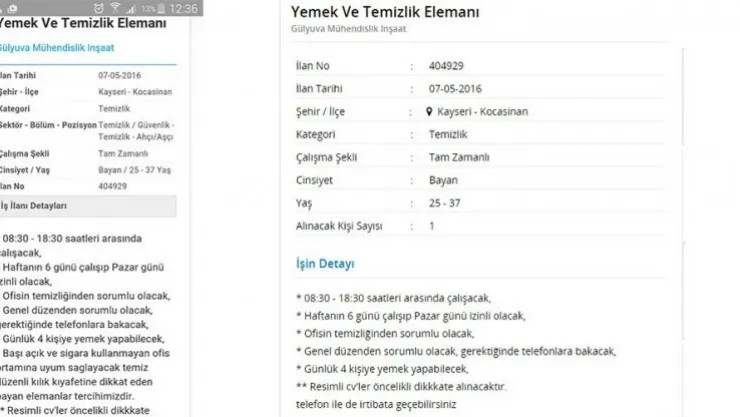Open Gülyuva Mühendislik İnşaat link in desktop view
Viewport: 740px width, 417px height.
click(348, 29)
